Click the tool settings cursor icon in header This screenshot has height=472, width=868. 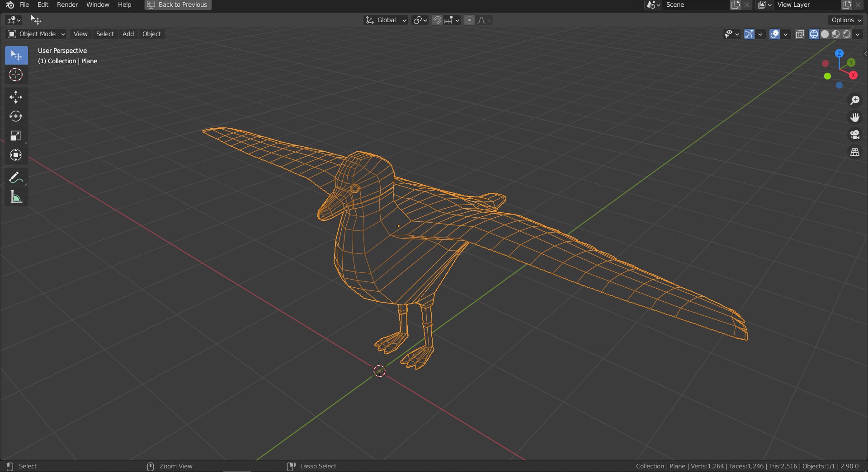[36, 20]
